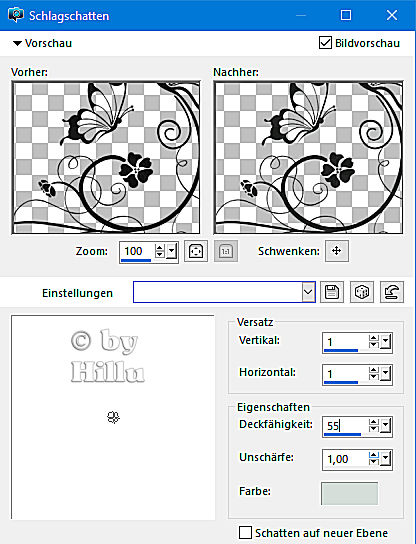The width and height of the screenshot is (416, 544).
Task: Click the 1:1 zoom to 100% icon
Action: pos(226,251)
